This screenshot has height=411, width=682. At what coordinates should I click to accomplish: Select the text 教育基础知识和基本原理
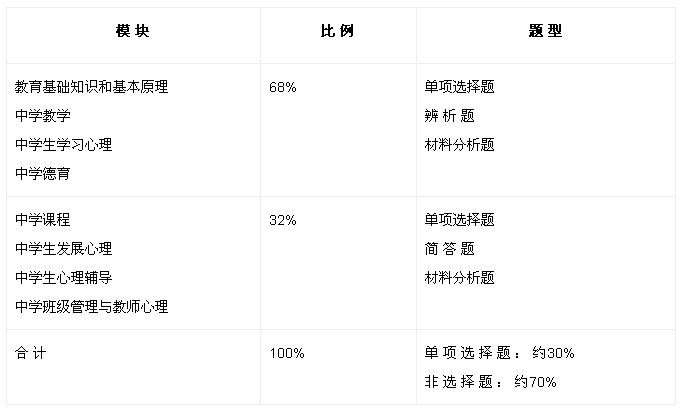click(92, 87)
